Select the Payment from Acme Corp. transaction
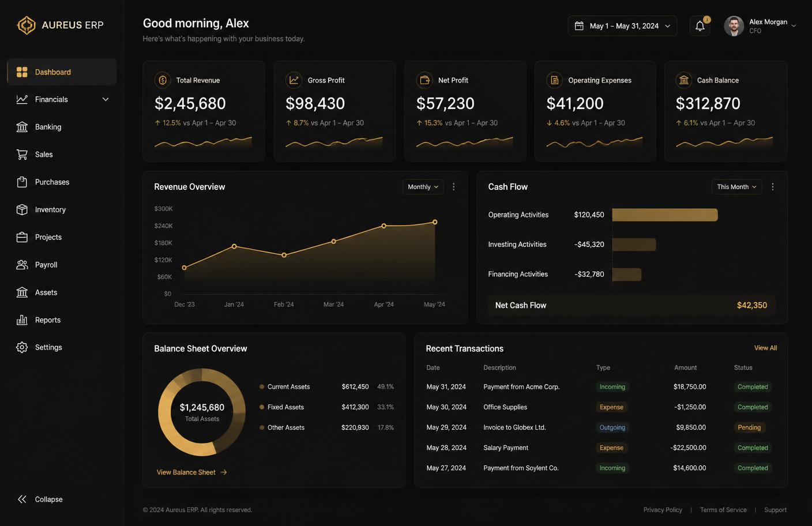Screen dimensions: 812x526 pyautogui.click(x=600, y=387)
